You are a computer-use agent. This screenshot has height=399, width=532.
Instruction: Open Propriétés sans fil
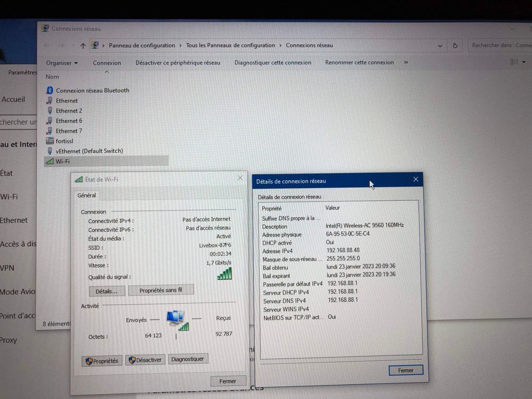click(x=161, y=290)
